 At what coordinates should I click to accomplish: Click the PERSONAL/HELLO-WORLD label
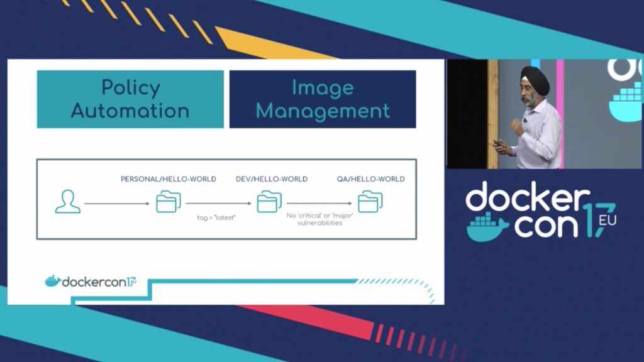[169, 179]
